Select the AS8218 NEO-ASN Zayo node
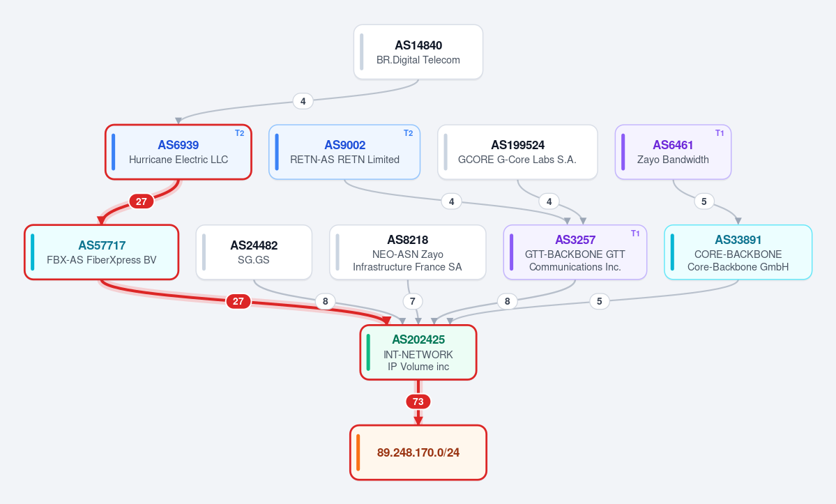The image size is (836, 504). point(407,252)
